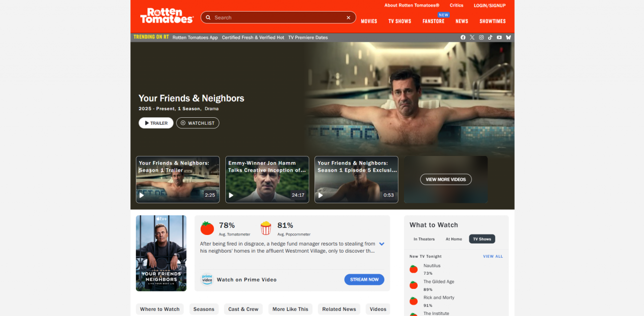This screenshot has height=316, width=644.
Task: Jump to the Seasons section tab
Action: click(x=204, y=309)
